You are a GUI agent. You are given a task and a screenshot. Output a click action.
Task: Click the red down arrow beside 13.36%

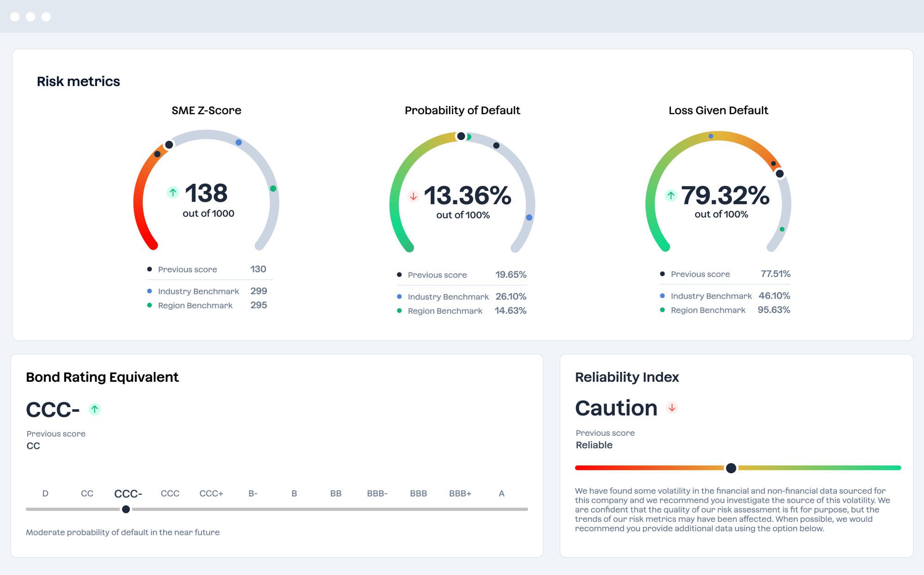pos(413,196)
